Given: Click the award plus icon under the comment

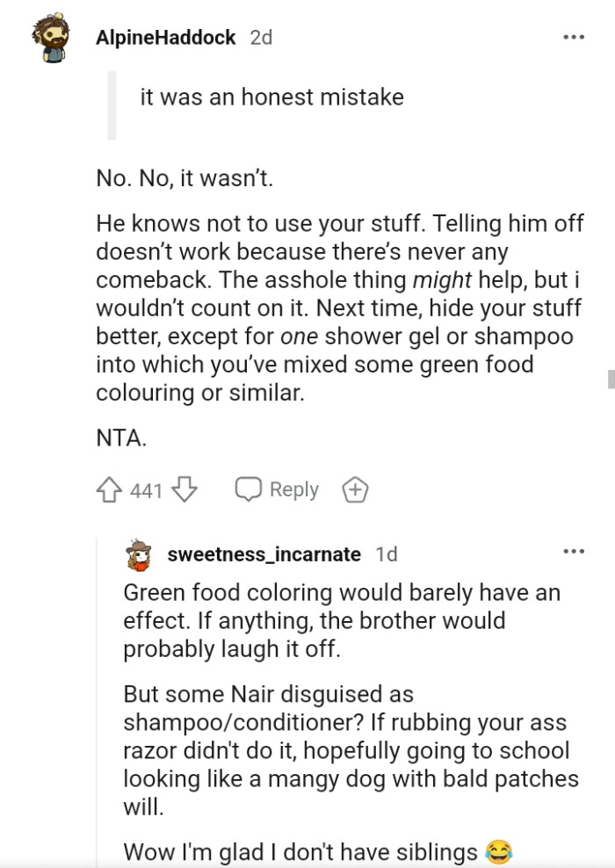Looking at the screenshot, I should click(x=355, y=489).
